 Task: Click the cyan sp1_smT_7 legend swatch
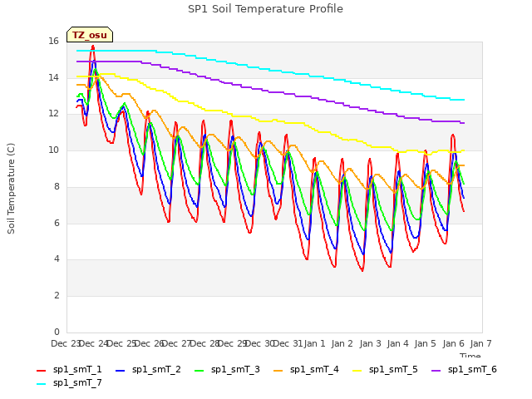pos(41,384)
